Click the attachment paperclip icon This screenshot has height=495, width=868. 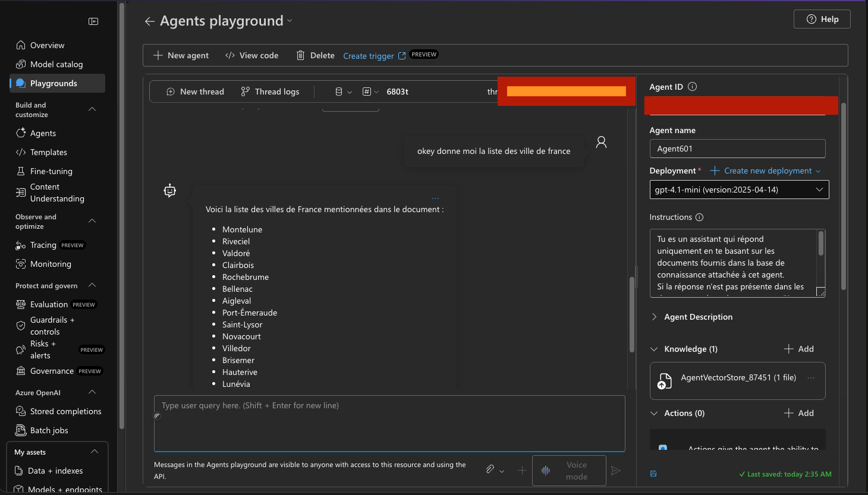pos(489,469)
